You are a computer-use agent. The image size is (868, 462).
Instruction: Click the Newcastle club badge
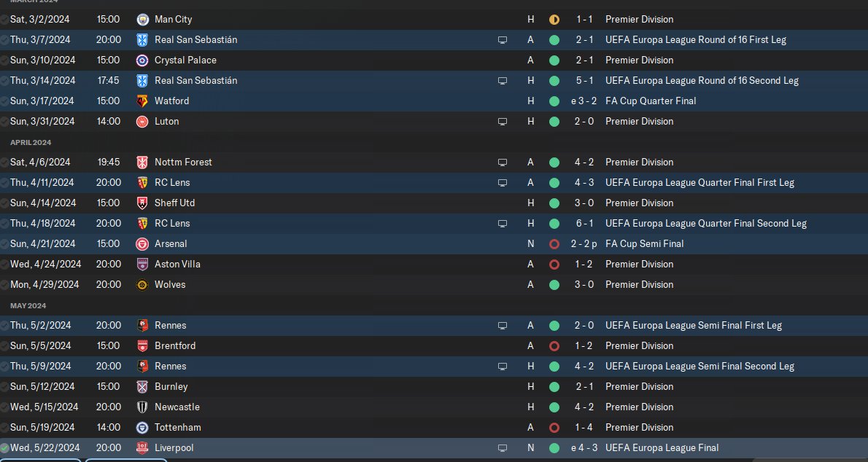coord(142,407)
